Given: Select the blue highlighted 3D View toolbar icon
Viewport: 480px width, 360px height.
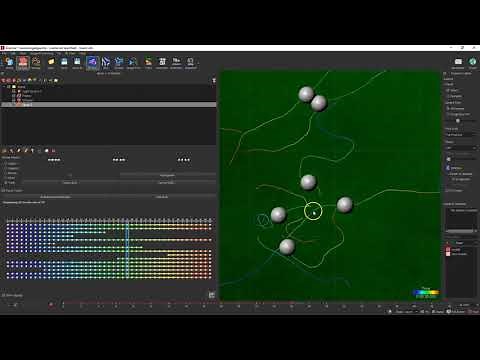Looking at the screenshot, I should coord(92,62).
